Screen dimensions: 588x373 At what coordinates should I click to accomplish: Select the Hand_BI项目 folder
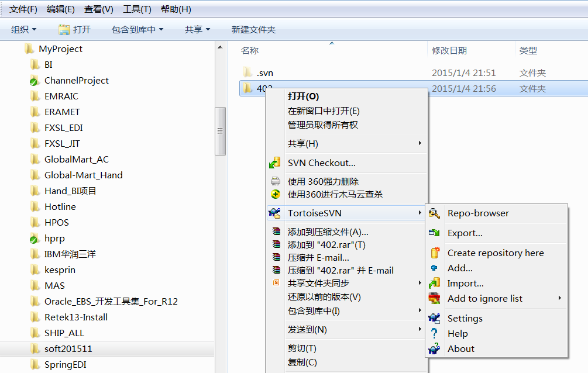pos(70,191)
